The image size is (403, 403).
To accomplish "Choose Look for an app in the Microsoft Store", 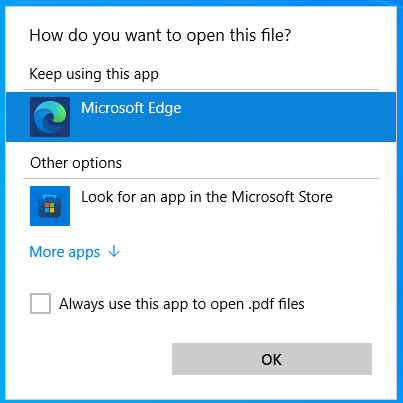I will (x=201, y=206).
